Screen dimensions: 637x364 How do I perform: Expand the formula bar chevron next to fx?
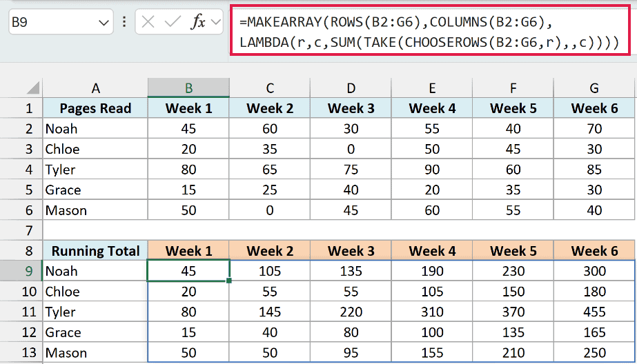click(x=216, y=21)
